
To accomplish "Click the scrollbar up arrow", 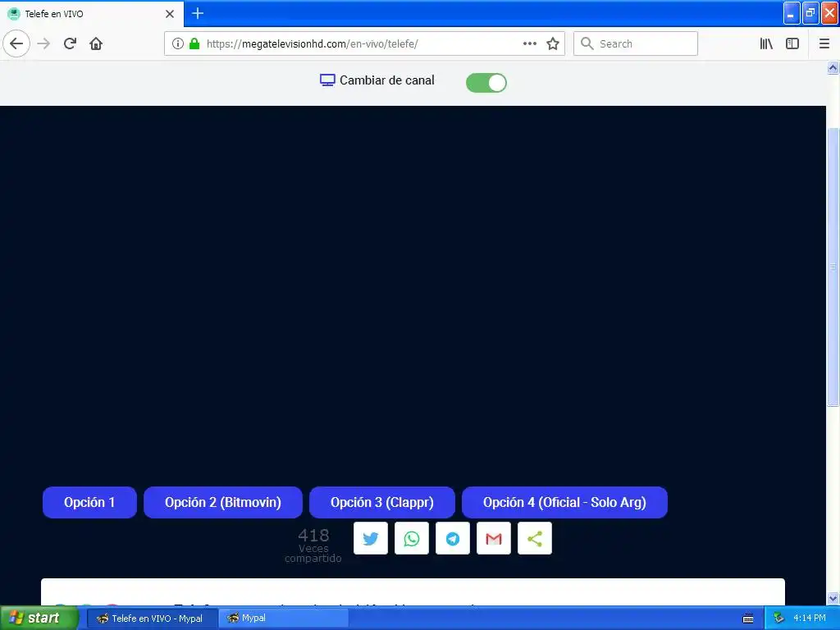I will (x=833, y=67).
